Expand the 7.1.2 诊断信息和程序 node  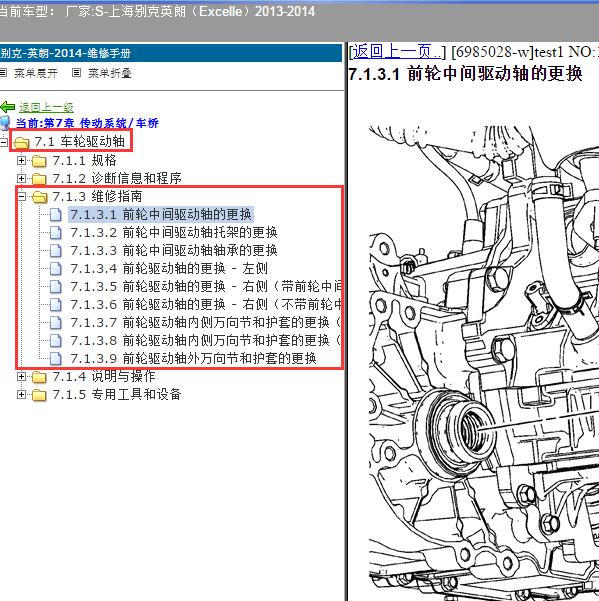(x=21, y=179)
